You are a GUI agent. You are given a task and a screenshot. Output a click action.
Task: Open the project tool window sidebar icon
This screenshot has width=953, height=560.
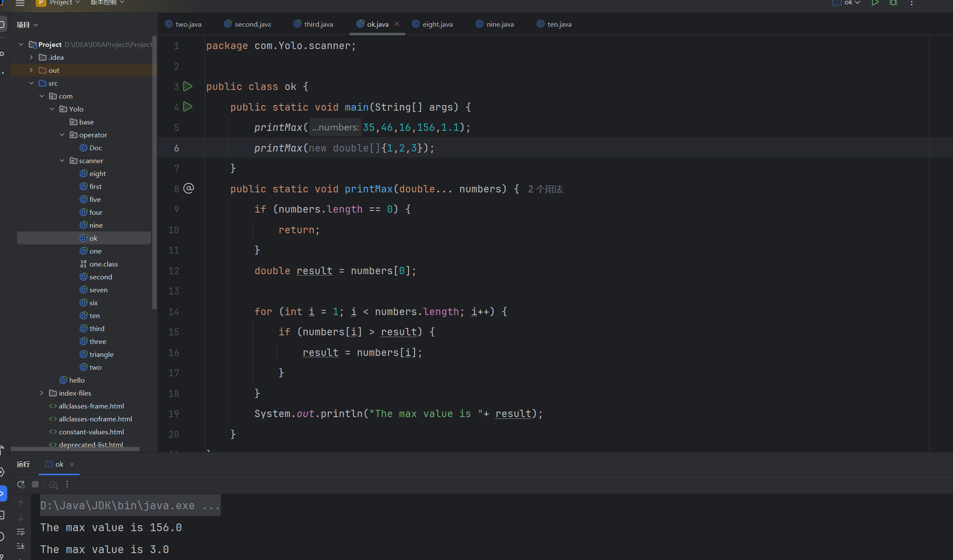[x=3, y=24]
